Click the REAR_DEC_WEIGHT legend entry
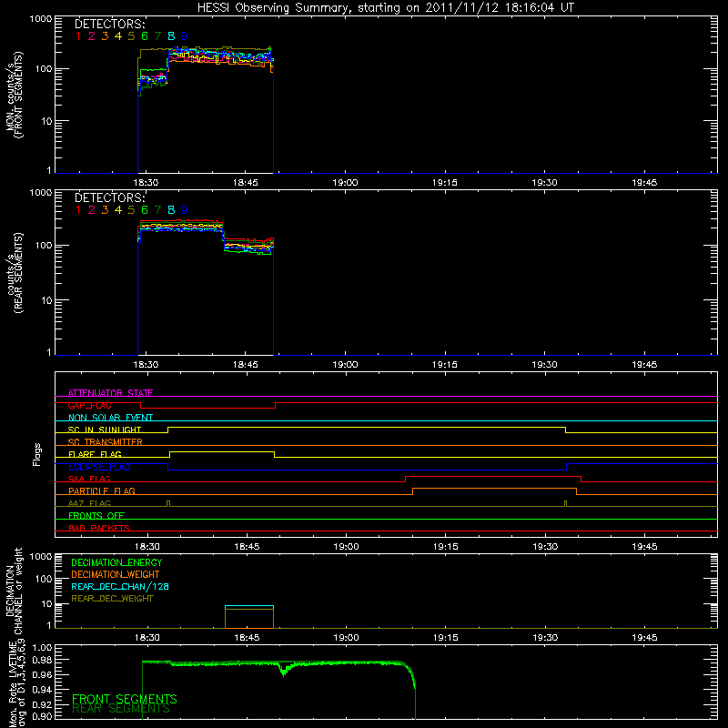The image size is (728, 728). tap(112, 599)
